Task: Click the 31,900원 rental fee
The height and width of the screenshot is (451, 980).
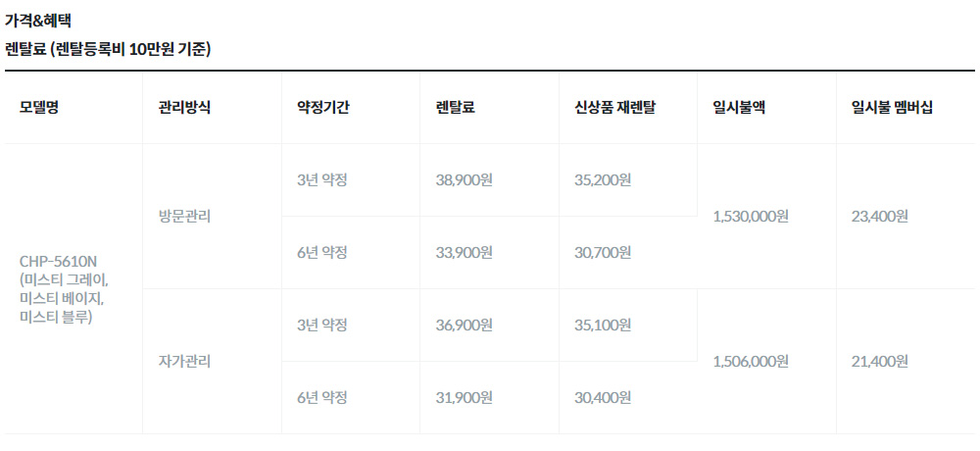Action: tap(465, 397)
